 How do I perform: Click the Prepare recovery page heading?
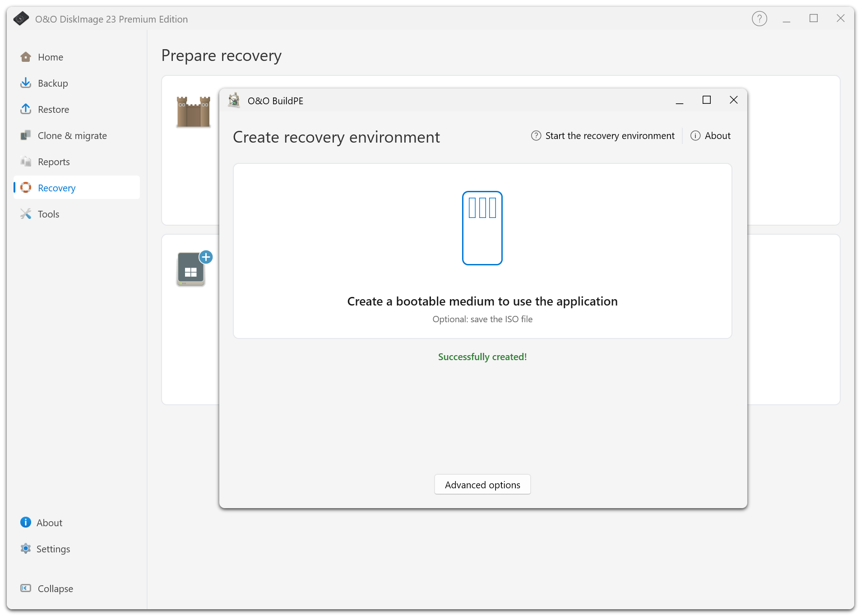pos(222,56)
